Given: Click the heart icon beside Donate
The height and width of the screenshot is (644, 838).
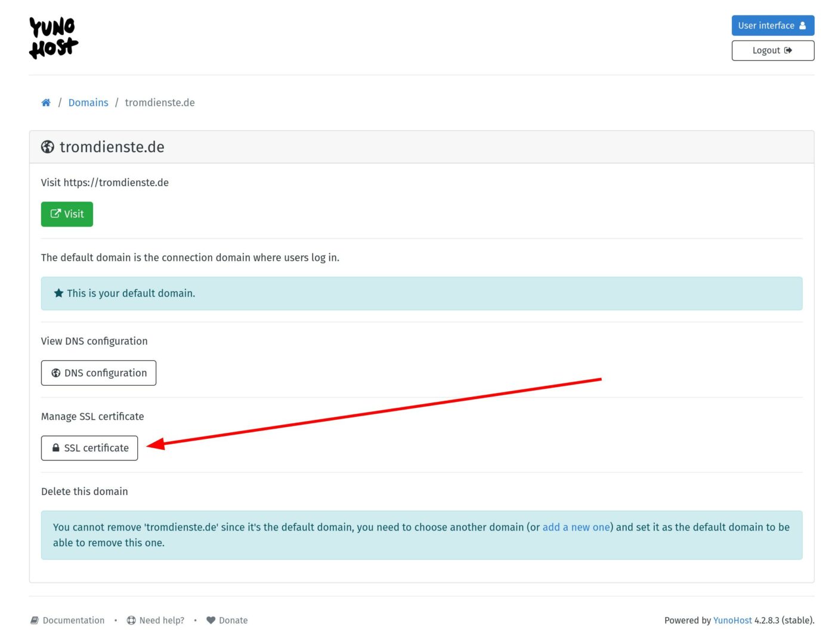Looking at the screenshot, I should [x=211, y=620].
